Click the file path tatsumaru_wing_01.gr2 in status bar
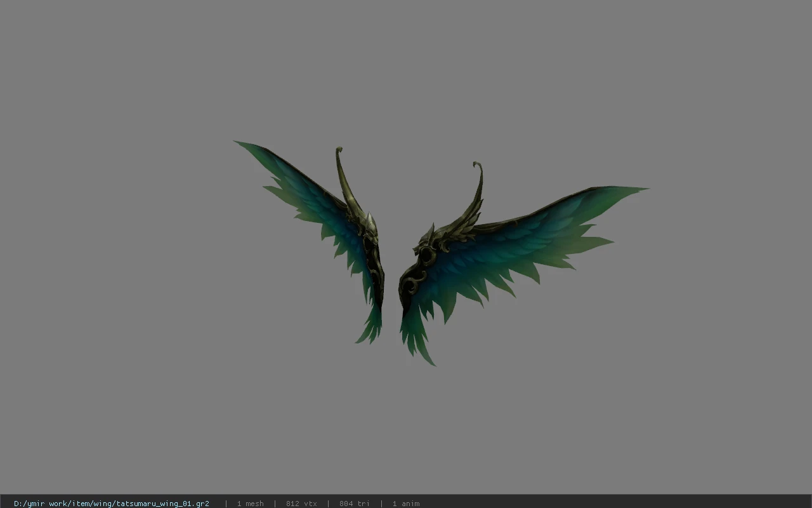 tap(112, 504)
